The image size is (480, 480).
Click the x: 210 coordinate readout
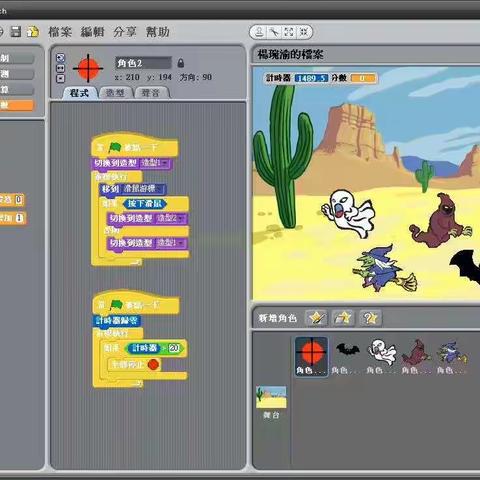pyautogui.click(x=127, y=77)
